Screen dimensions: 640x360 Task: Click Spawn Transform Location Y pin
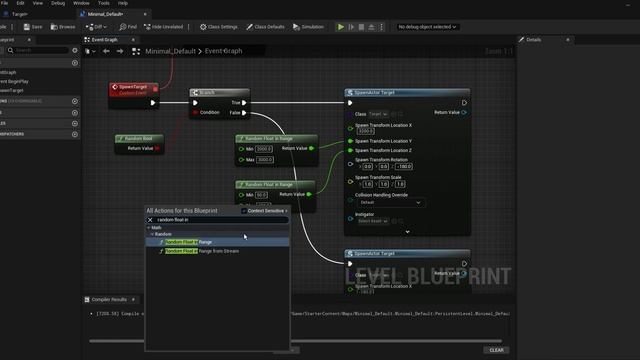350,141
